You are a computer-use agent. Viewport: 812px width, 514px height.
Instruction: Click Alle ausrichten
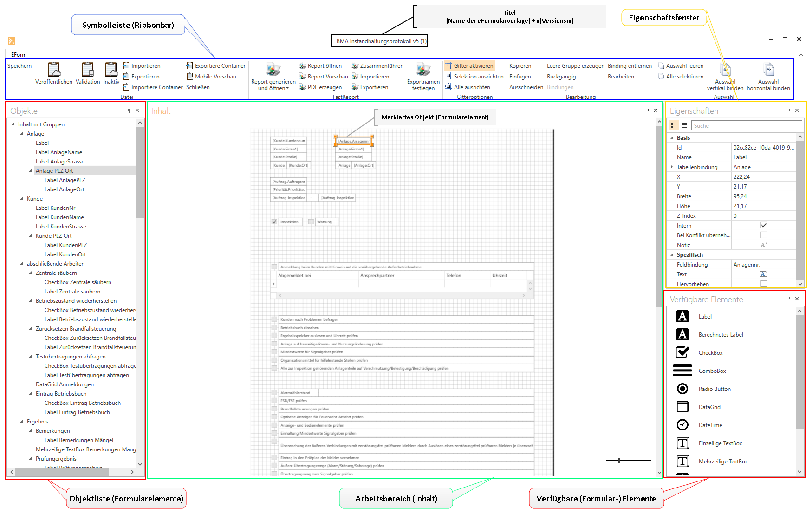tap(468, 87)
